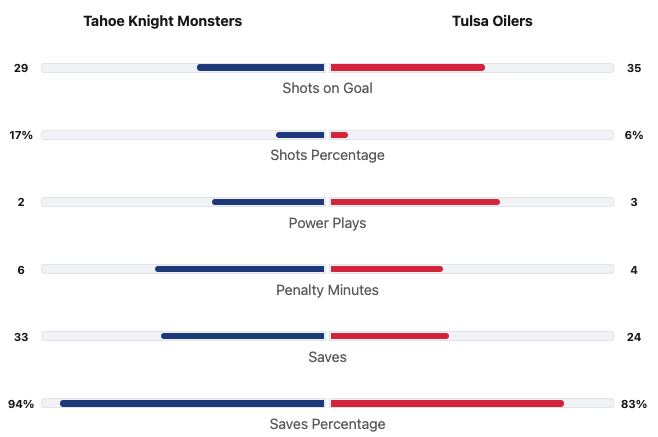Click blue Saves Percentage bar

click(x=192, y=404)
